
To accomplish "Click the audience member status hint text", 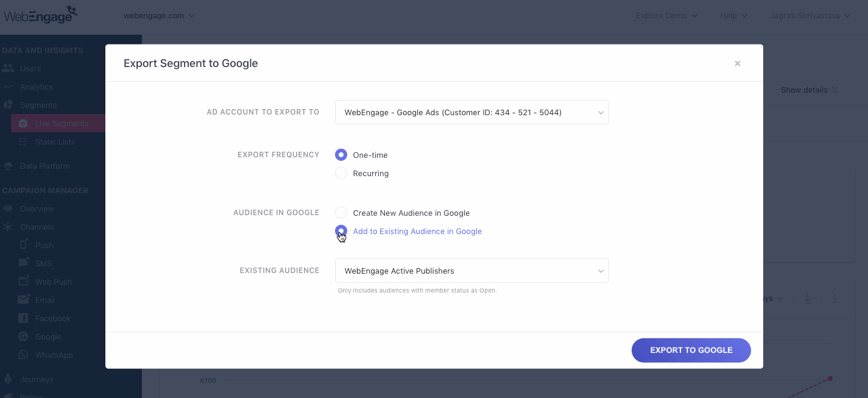I will click(417, 291).
